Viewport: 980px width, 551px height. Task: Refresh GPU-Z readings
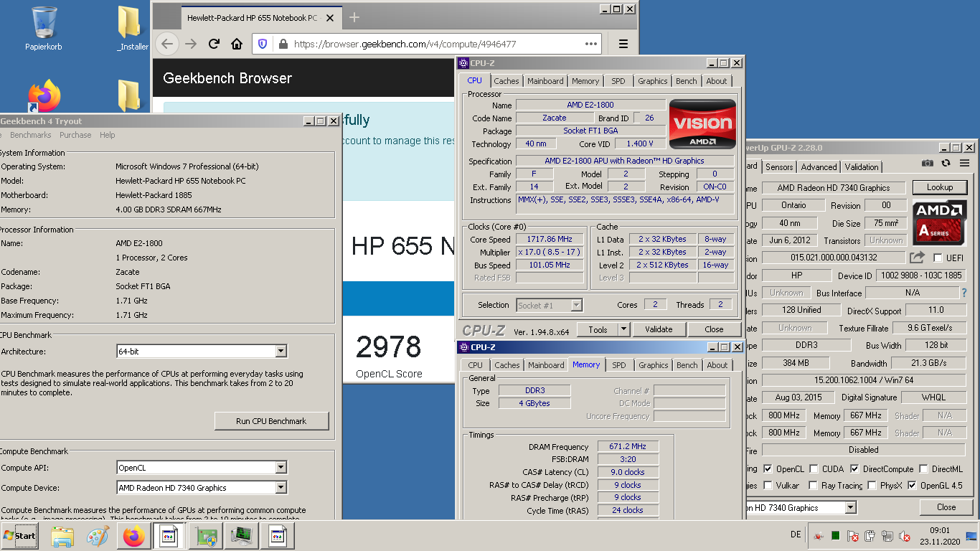click(x=946, y=163)
